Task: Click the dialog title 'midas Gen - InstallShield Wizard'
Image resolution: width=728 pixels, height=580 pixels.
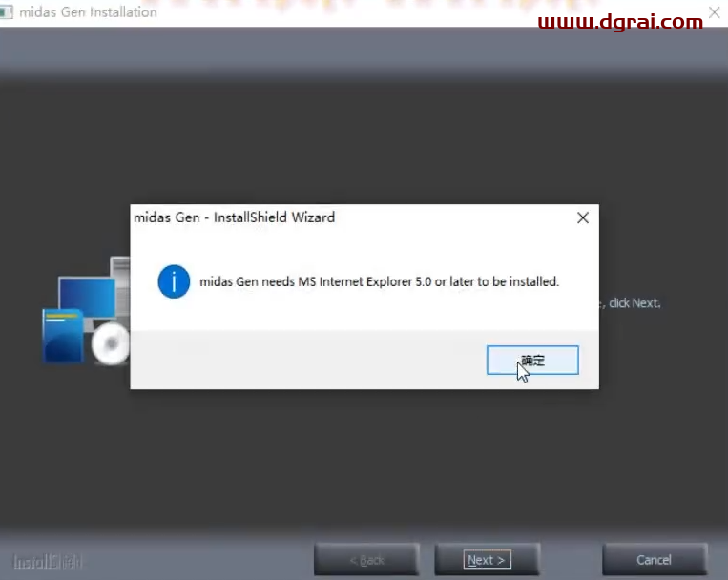Action: pyautogui.click(x=234, y=217)
